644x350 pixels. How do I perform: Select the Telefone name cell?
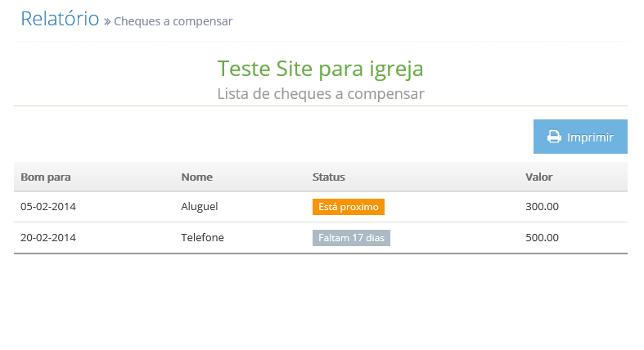tap(202, 238)
